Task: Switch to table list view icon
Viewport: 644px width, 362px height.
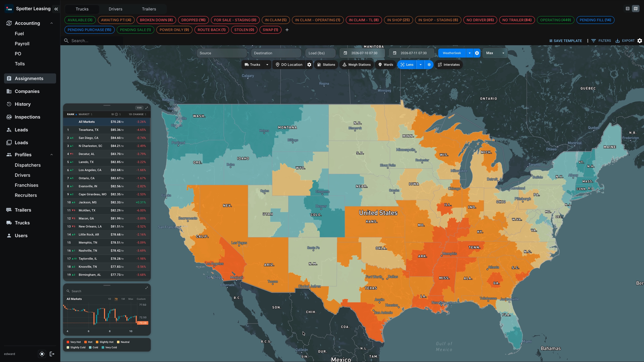Action: (x=627, y=9)
